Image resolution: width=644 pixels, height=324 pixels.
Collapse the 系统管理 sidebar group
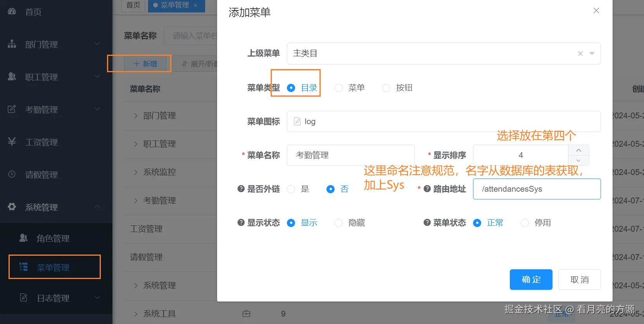tap(97, 207)
